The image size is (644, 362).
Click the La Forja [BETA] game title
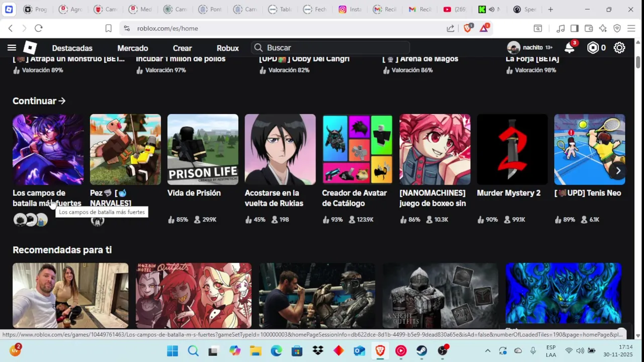532,59
